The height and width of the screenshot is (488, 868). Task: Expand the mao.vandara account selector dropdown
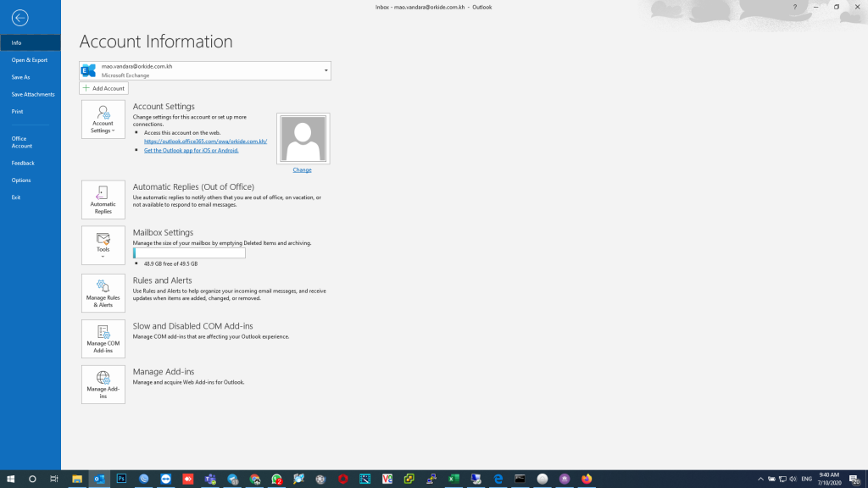coord(325,70)
